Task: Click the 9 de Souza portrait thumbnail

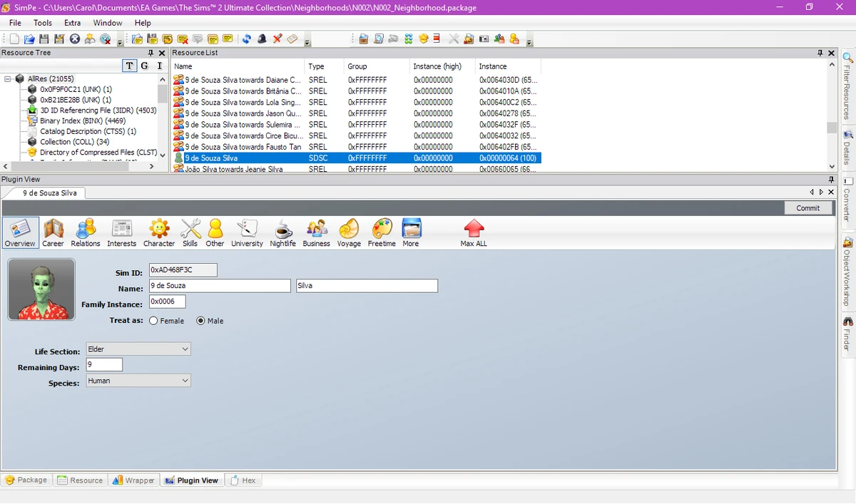Action: pyautogui.click(x=41, y=289)
